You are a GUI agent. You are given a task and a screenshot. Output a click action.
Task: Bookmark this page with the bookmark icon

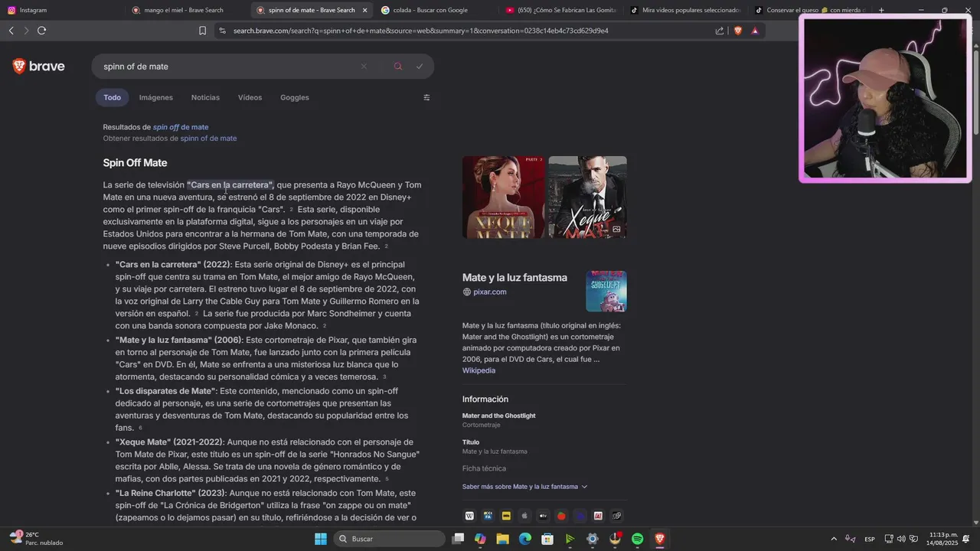click(x=202, y=31)
